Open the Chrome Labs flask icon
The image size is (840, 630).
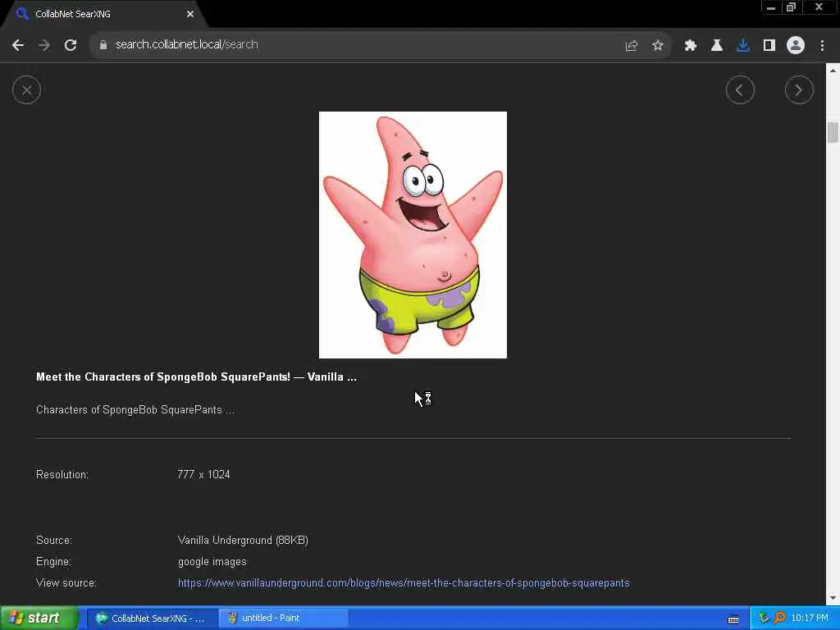pos(716,46)
